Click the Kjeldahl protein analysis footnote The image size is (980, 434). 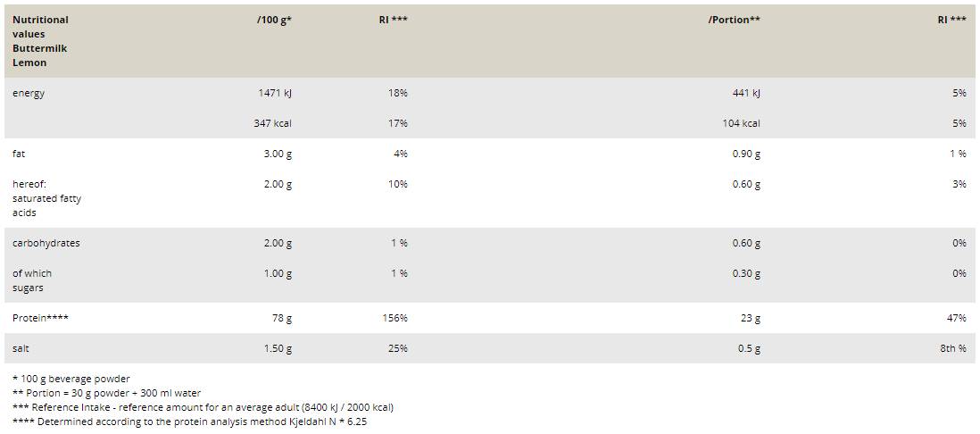pyautogui.click(x=189, y=421)
